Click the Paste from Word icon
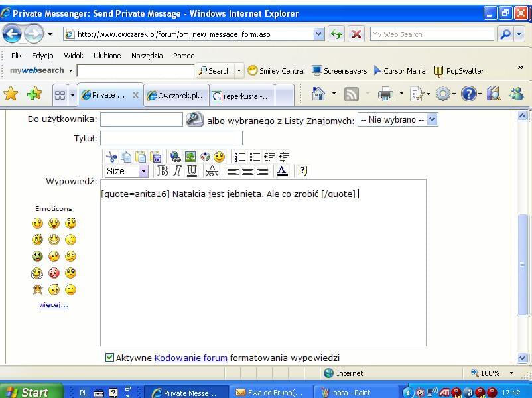The height and width of the screenshot is (398, 532). [x=156, y=157]
